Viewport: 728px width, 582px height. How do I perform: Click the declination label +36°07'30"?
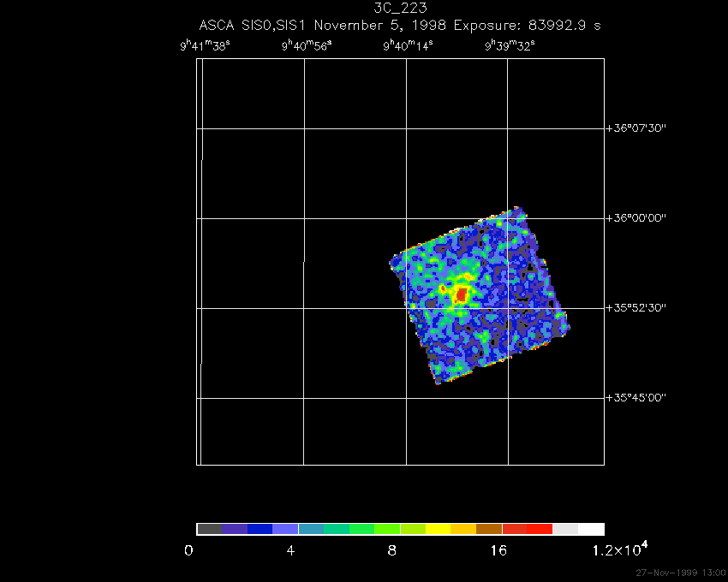pyautogui.click(x=636, y=128)
